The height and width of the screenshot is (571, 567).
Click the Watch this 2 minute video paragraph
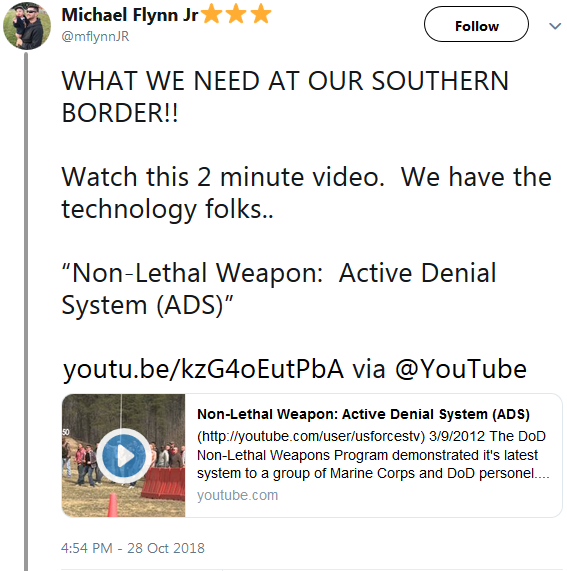[x=307, y=193]
